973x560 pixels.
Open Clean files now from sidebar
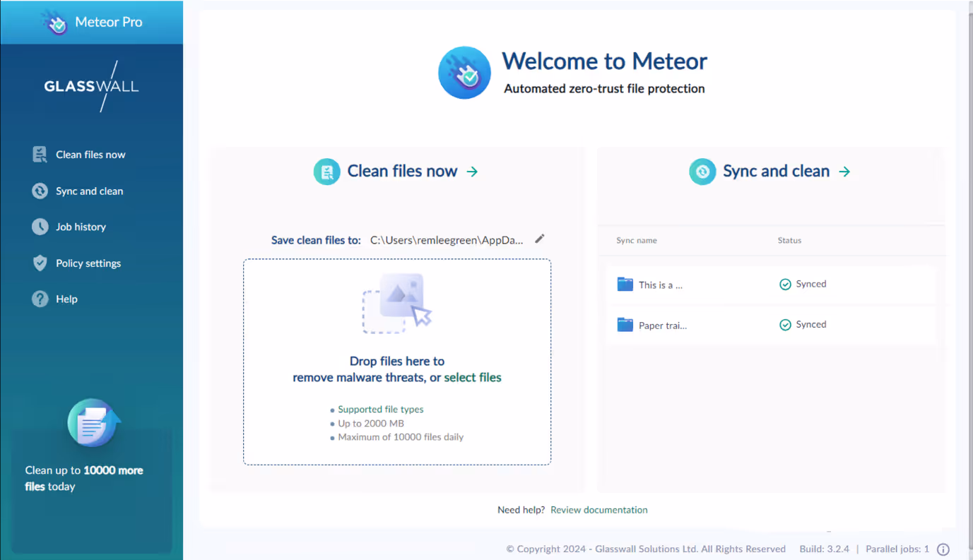pos(90,155)
